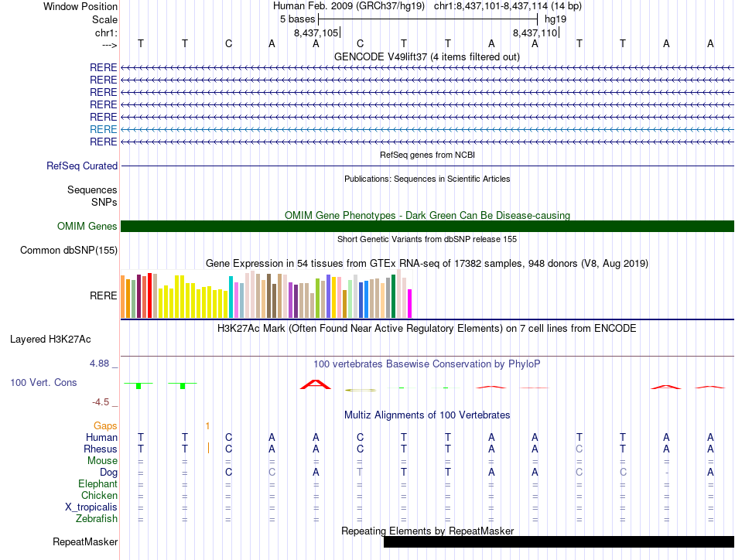
Task: Click the dark green GTEx expression bar
Action: [394, 297]
